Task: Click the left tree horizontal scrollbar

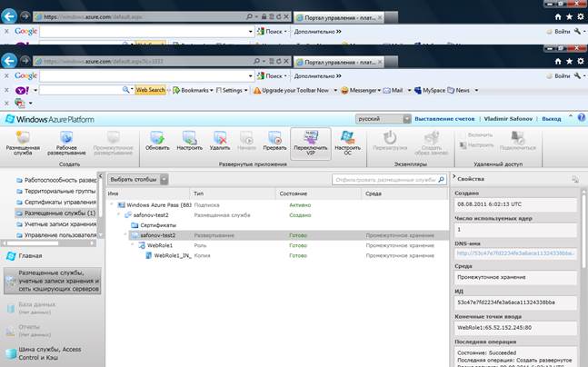Action: pyautogui.click(x=49, y=243)
